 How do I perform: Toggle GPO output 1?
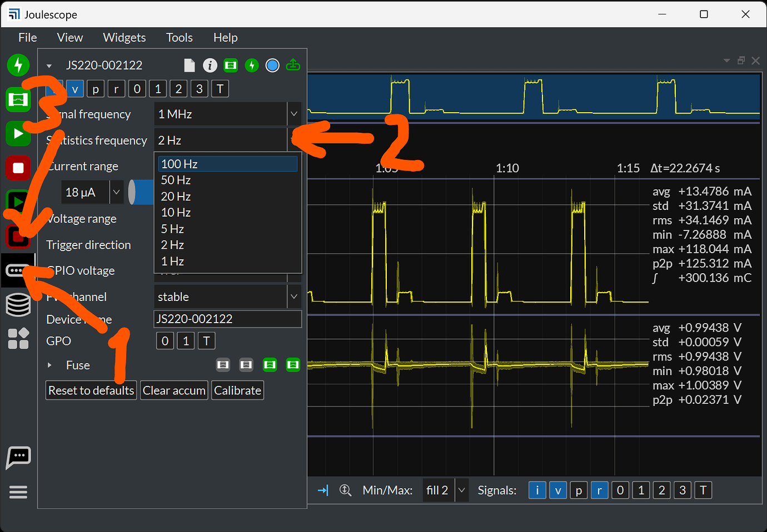tap(186, 341)
